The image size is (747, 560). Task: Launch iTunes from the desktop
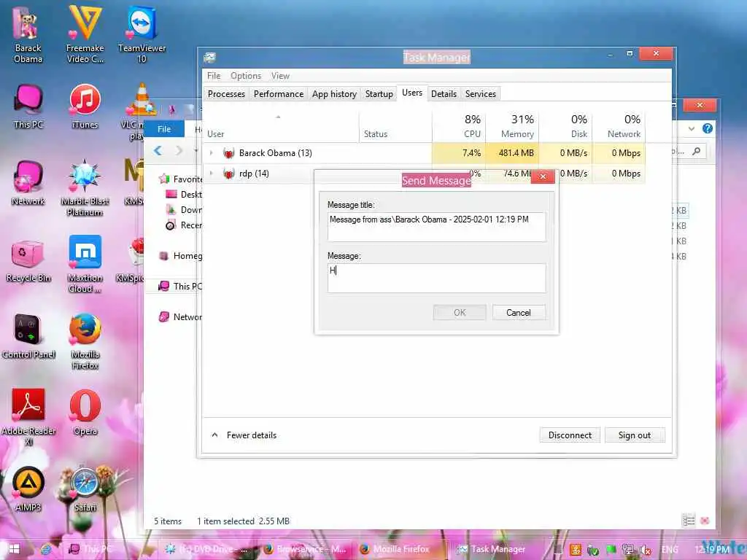coord(85,106)
